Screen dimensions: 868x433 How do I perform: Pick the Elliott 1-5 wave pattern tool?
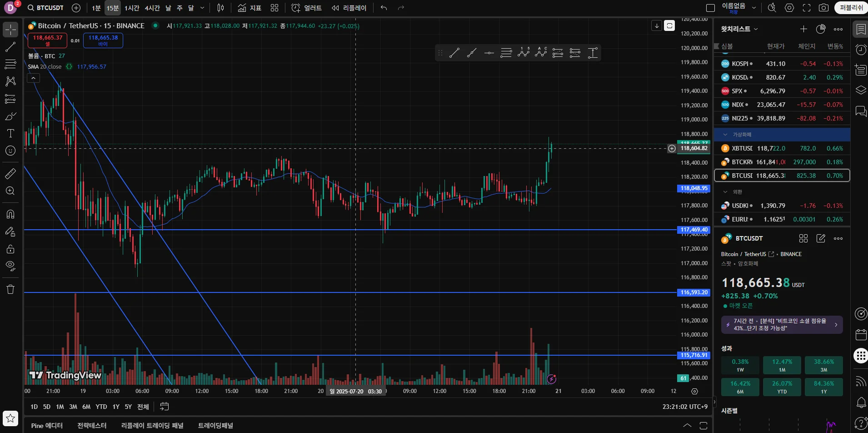pyautogui.click(x=524, y=53)
